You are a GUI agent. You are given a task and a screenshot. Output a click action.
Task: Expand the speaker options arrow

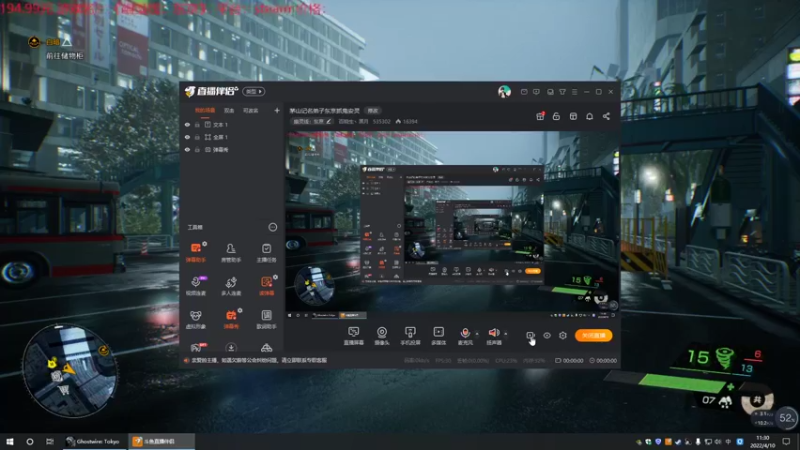[506, 334]
